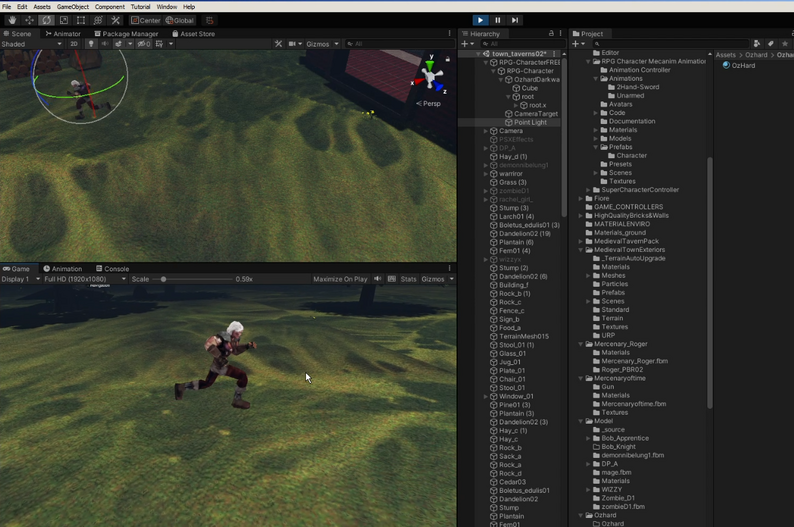Open the custom editor tools icon
The width and height of the screenshot is (794, 527).
(x=115, y=20)
